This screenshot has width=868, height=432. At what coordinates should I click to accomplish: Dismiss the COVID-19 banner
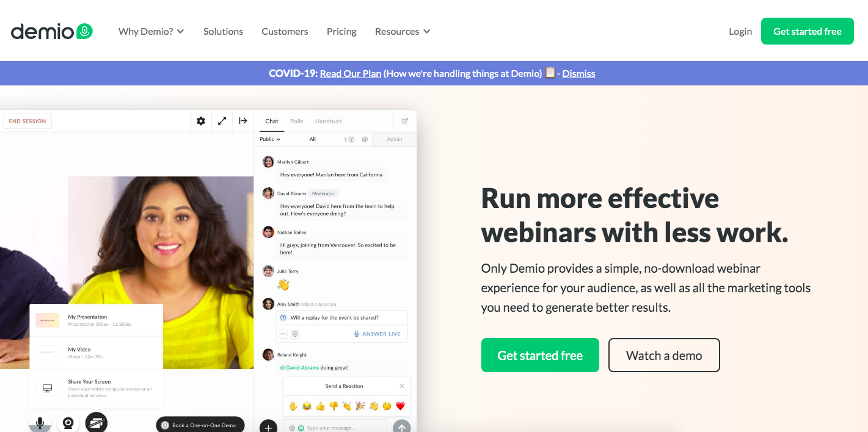tap(578, 73)
